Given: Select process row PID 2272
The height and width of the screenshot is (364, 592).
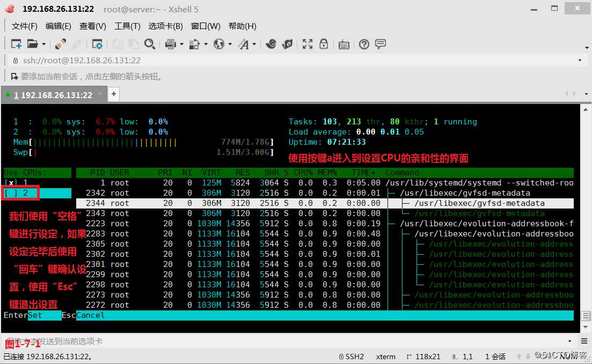Looking at the screenshot, I should [x=325, y=305].
